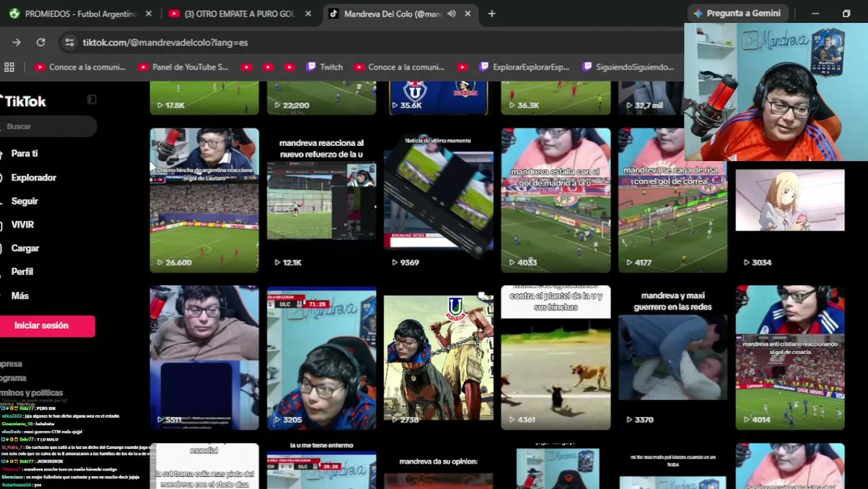Close the YouTube OTRO EMPATE tab

point(308,14)
